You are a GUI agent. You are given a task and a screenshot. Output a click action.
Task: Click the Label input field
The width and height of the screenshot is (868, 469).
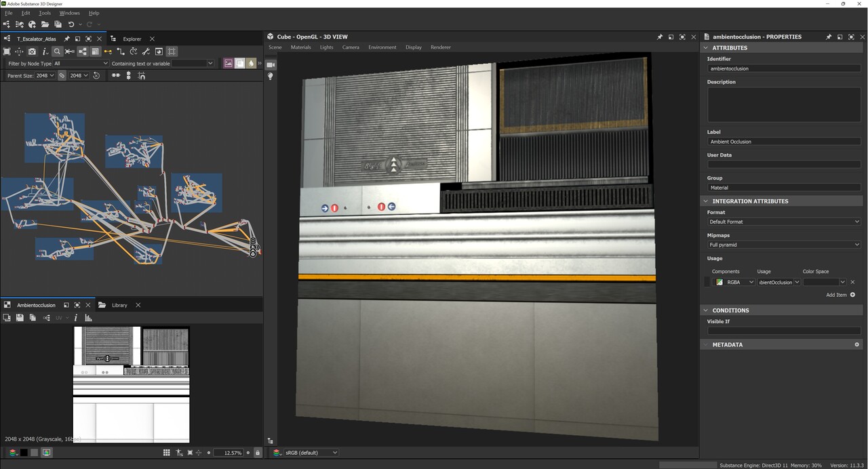tap(783, 142)
